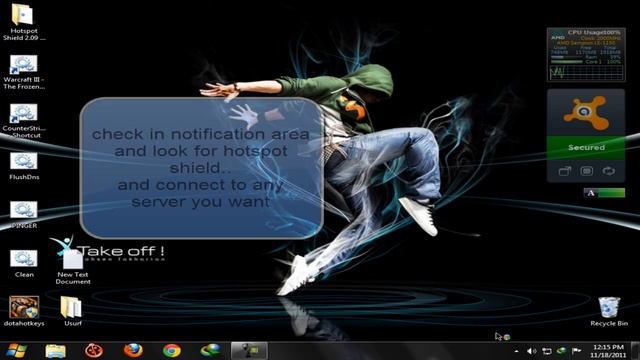
Task: Select the Clean batch file icon
Action: (24, 264)
